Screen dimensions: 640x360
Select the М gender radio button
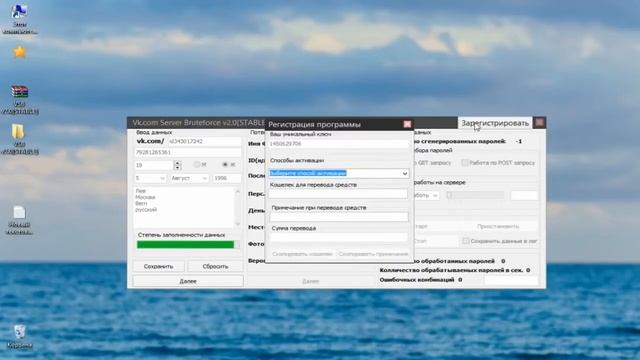point(197,164)
